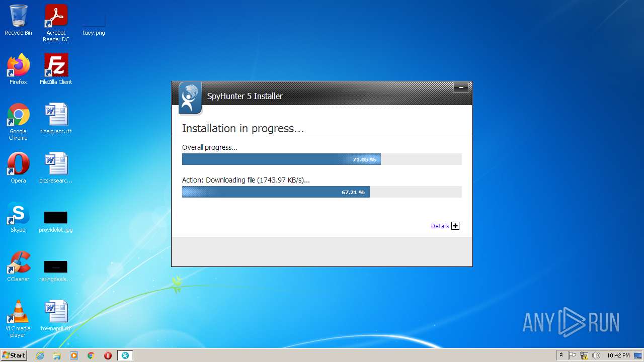Click 'Action: Downloading file' status text
This screenshot has height=362, width=644.
(x=246, y=180)
